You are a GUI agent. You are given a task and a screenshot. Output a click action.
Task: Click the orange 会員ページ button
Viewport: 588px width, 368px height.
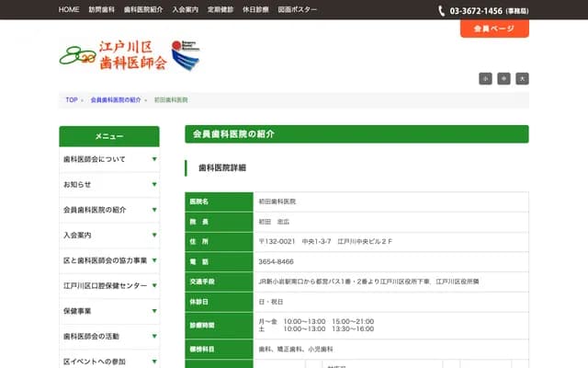coord(494,29)
